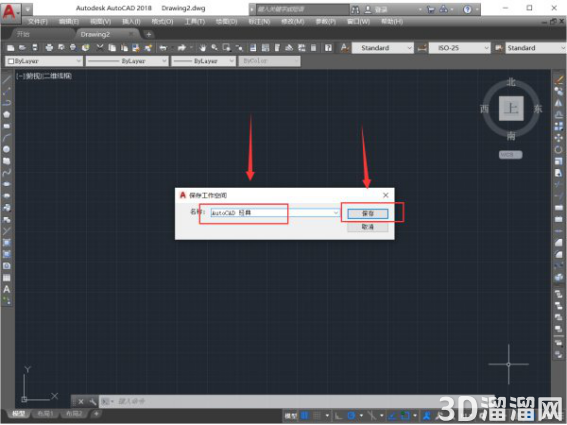The image size is (567, 425).
Task: Click the viewport label at canvas top-left
Action: [44, 76]
